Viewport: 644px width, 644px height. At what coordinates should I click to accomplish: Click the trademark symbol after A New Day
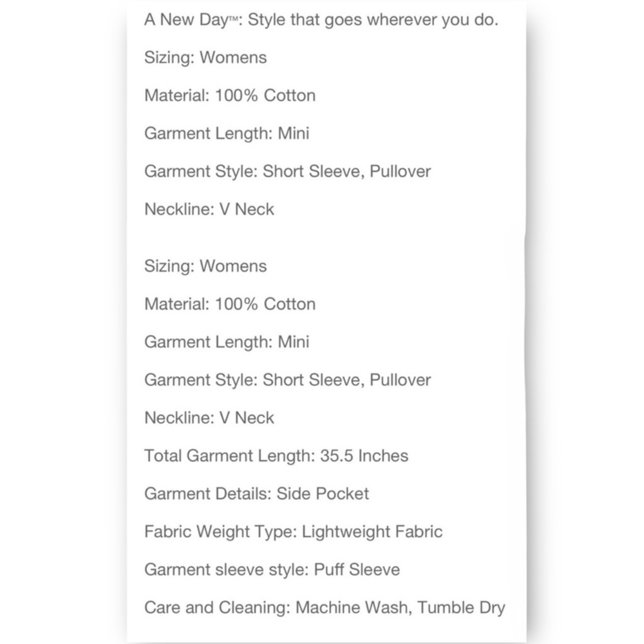[233, 19]
